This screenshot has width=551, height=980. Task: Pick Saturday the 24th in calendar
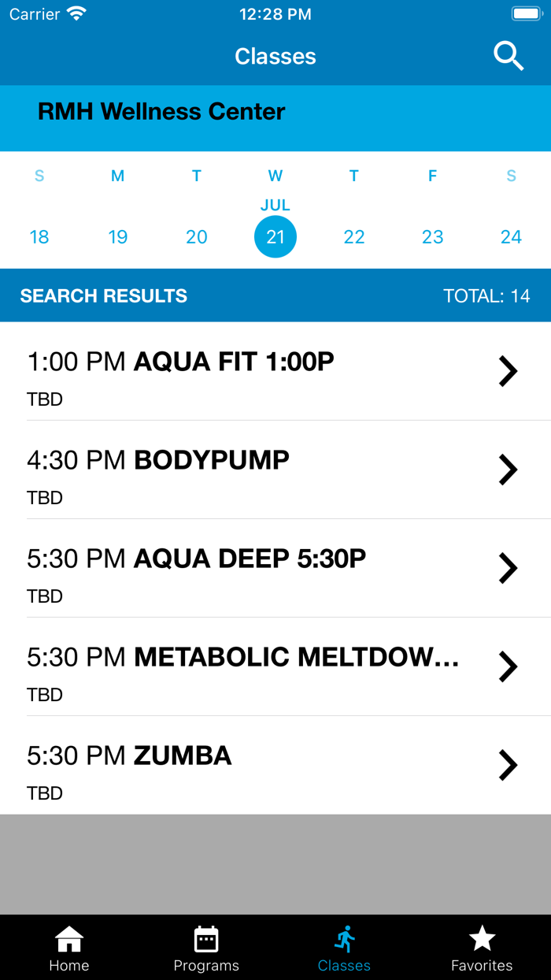[x=512, y=237]
